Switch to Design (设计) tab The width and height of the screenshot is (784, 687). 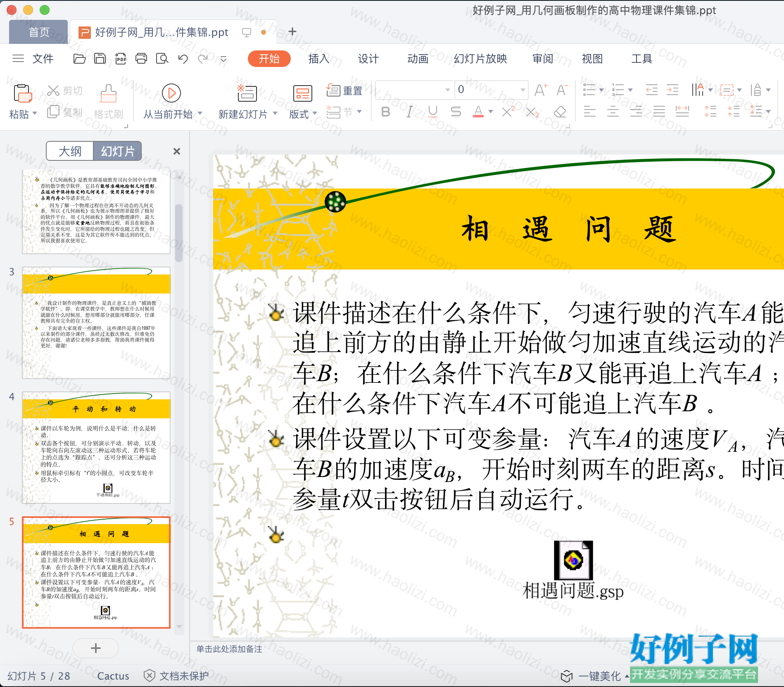coord(368,59)
